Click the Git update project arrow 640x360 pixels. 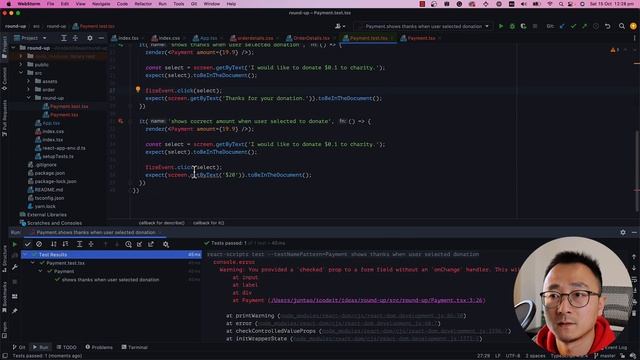pyautogui.click(x=562, y=26)
